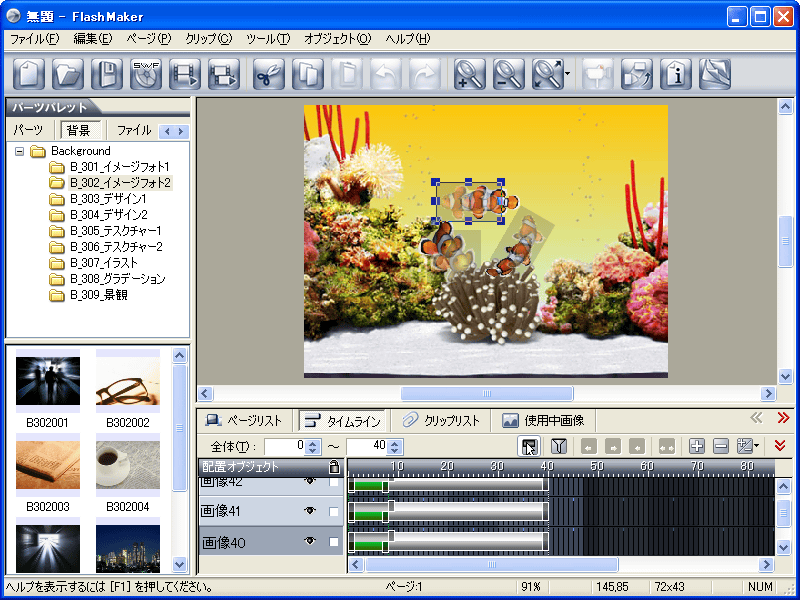Open the ヘルプ(H) menu

pos(408,39)
